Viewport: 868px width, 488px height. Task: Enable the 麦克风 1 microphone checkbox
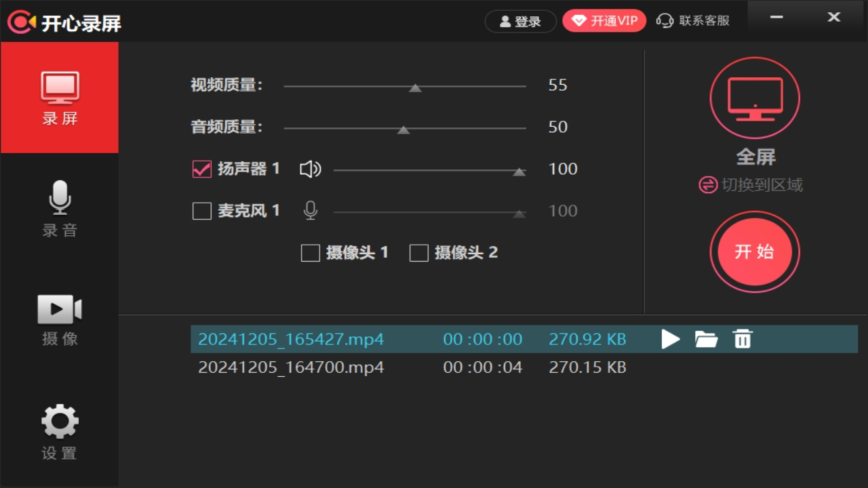coord(201,211)
